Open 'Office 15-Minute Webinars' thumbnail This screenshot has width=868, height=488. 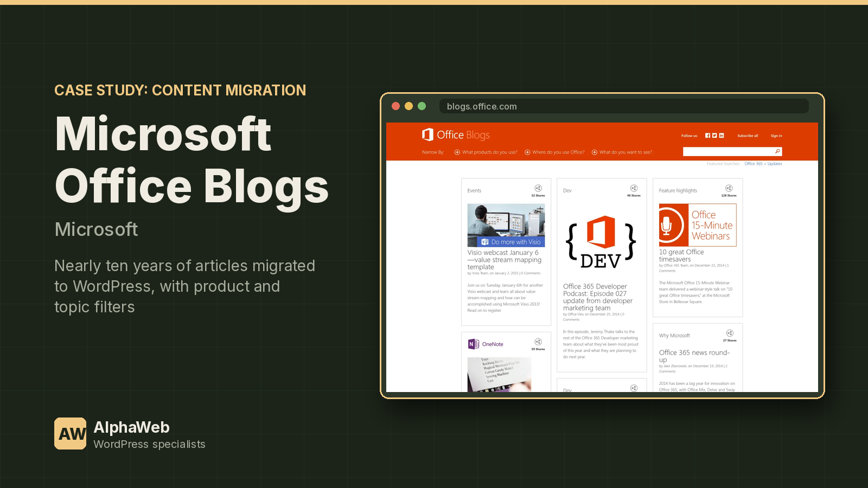[698, 225]
